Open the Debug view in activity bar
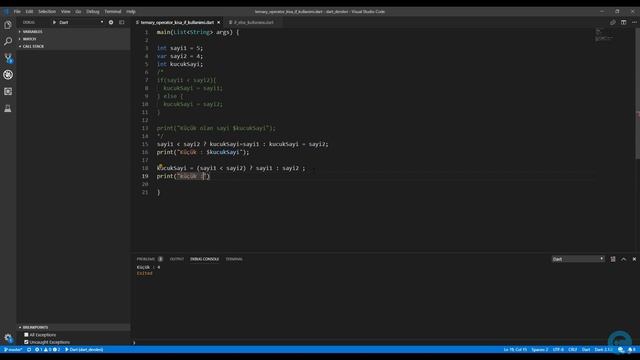 (x=8, y=75)
